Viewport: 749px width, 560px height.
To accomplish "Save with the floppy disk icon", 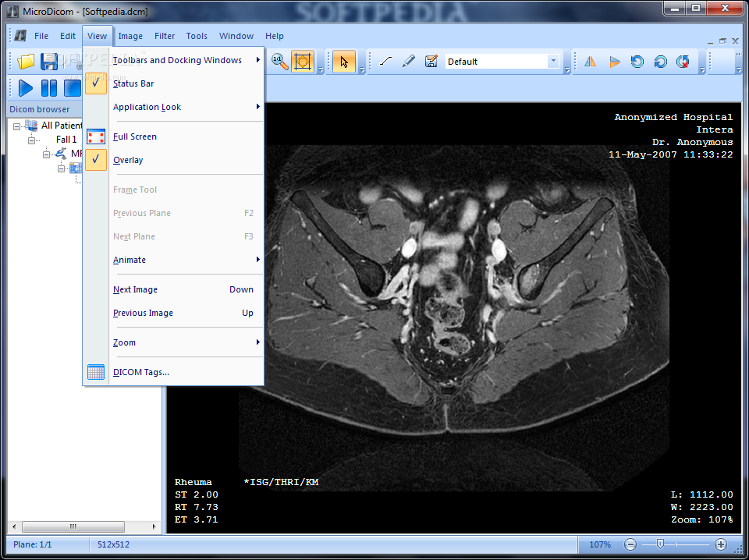I will point(48,62).
